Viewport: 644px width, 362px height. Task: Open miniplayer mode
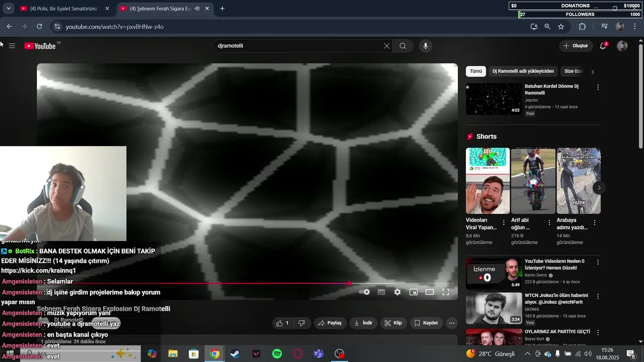414,292
